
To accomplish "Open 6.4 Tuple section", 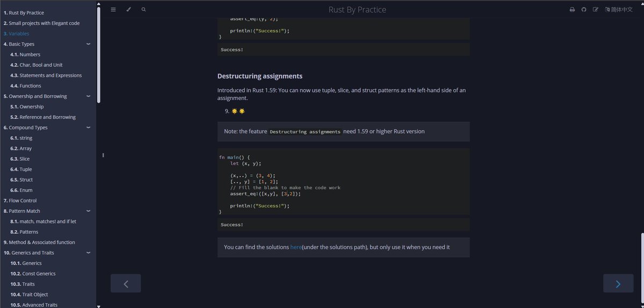I will coord(21,169).
